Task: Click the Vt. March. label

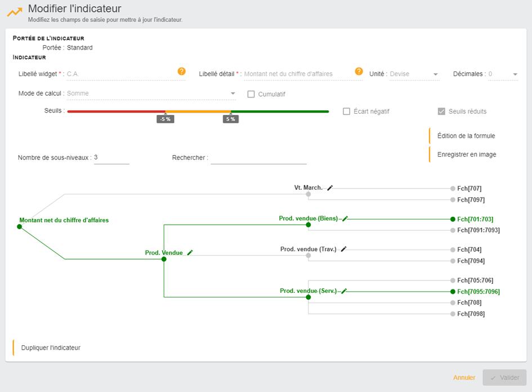Action: 308,188
